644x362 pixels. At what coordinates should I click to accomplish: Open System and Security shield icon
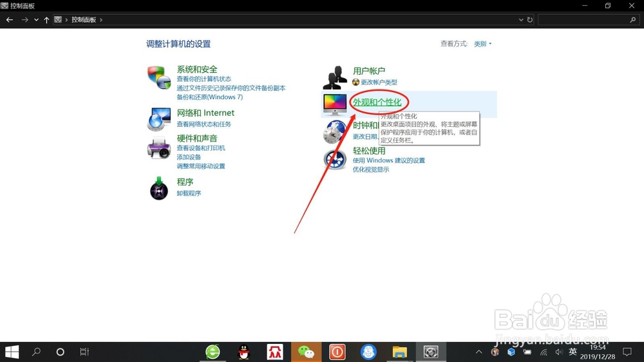159,77
